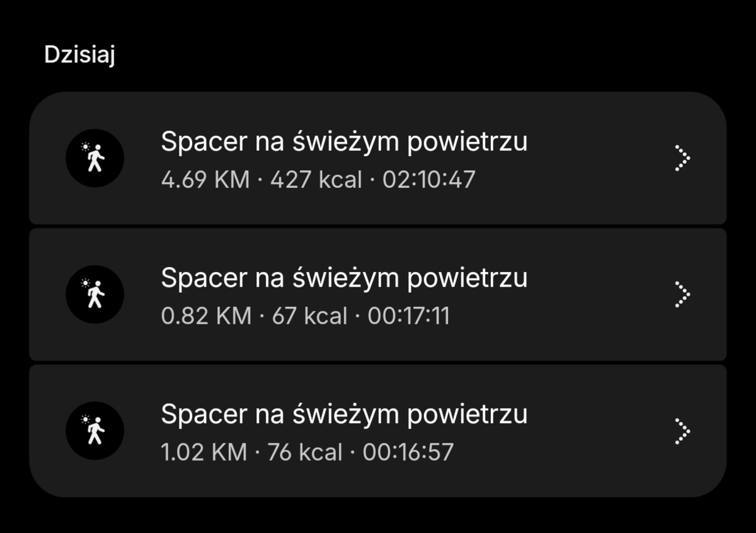
Task: Click the 'Dzisiaj' section header
Action: coord(79,55)
